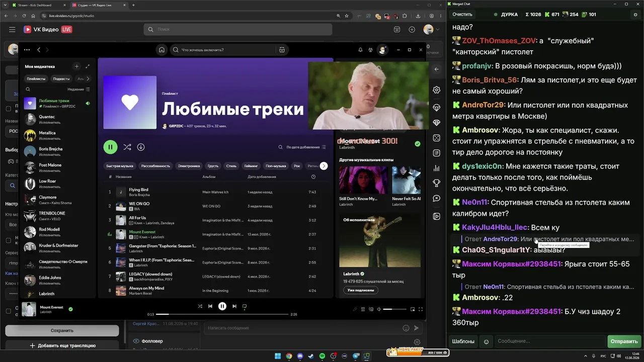Open the play queue icon
The width and height of the screenshot is (644, 362).
(x=363, y=309)
